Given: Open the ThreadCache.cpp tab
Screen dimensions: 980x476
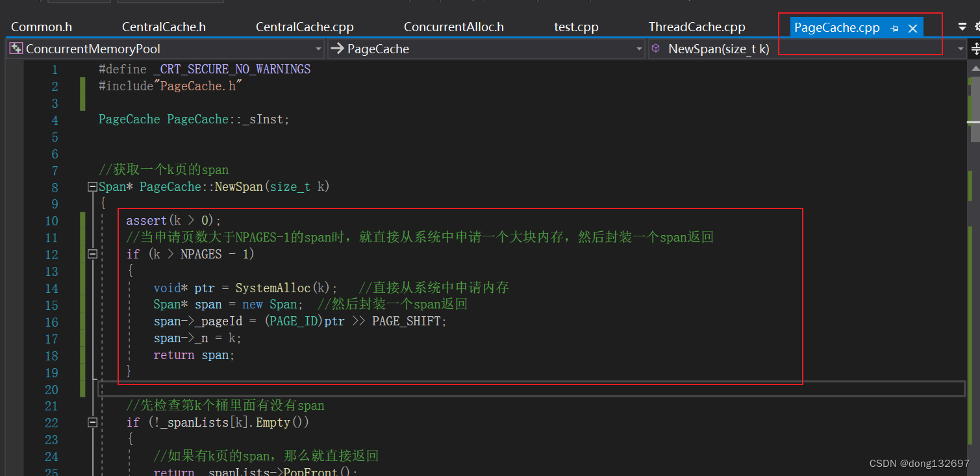Looking at the screenshot, I should (x=697, y=27).
